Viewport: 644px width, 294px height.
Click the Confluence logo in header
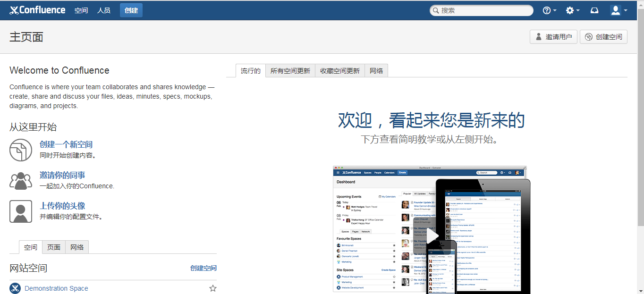(x=37, y=10)
